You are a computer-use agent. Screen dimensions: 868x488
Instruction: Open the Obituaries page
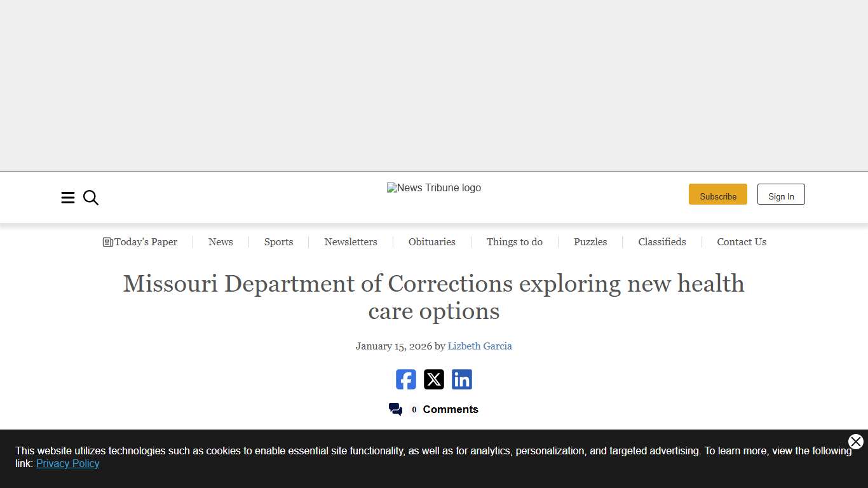pyautogui.click(x=432, y=241)
